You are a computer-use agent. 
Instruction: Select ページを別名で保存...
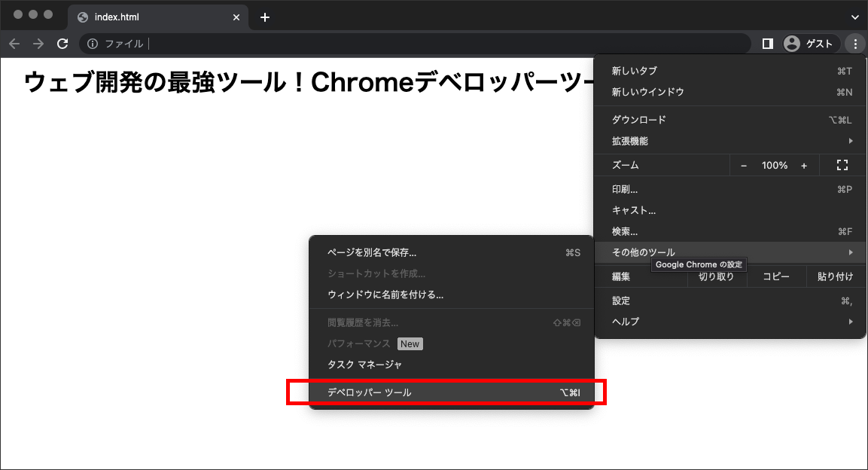(x=452, y=252)
